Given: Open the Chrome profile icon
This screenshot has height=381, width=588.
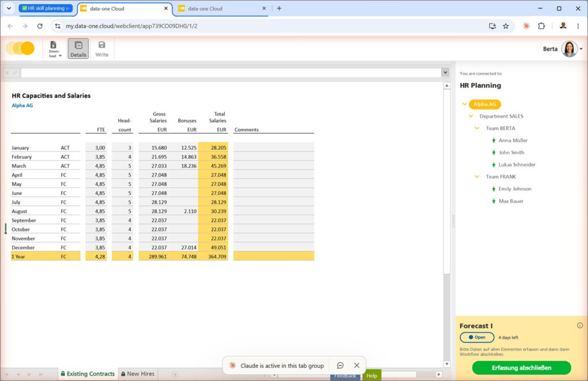Looking at the screenshot, I should (563, 26).
